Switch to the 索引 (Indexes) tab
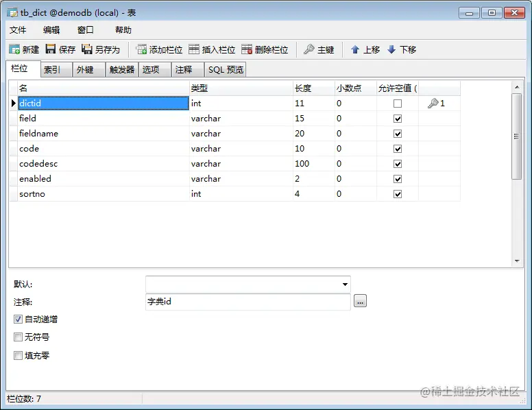Screen dimensions: 532x410 tap(56, 69)
